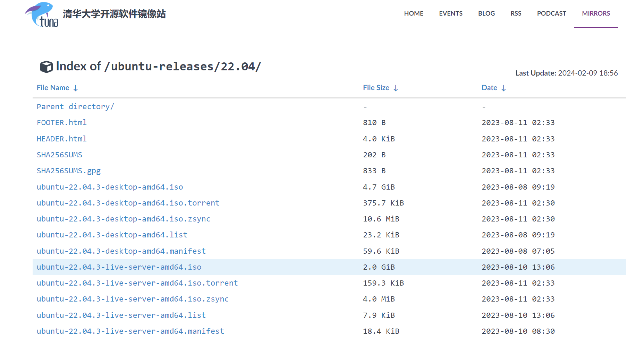Click the Last Update timestamp text

point(567,73)
